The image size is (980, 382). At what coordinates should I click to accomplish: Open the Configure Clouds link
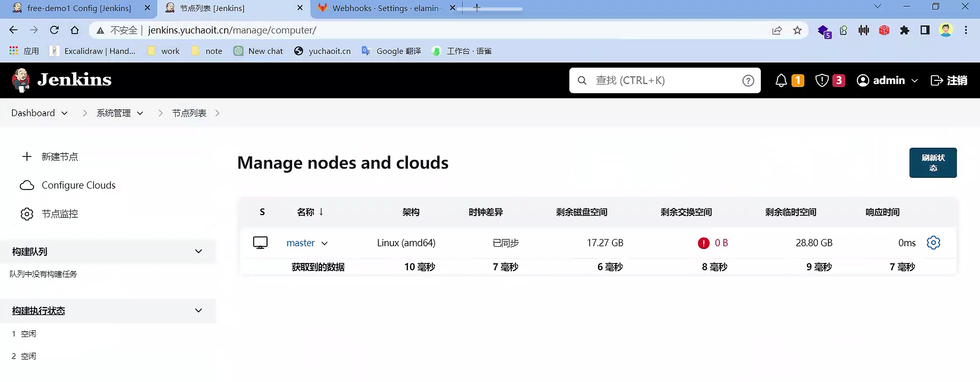click(x=78, y=185)
